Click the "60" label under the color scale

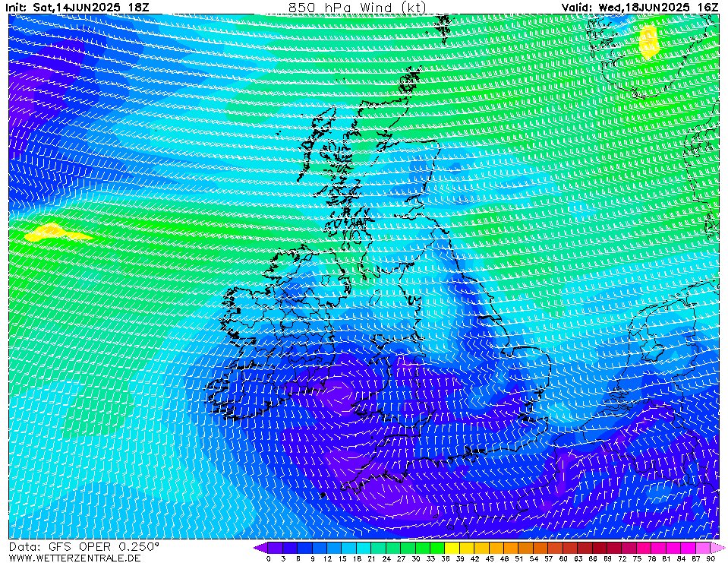coord(563,558)
